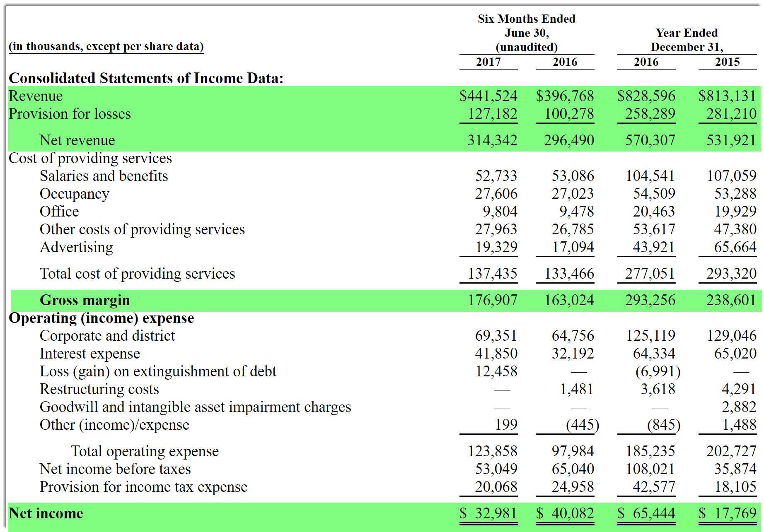
Task: Click the 'Cost of providing services' heading
Action: [90, 158]
